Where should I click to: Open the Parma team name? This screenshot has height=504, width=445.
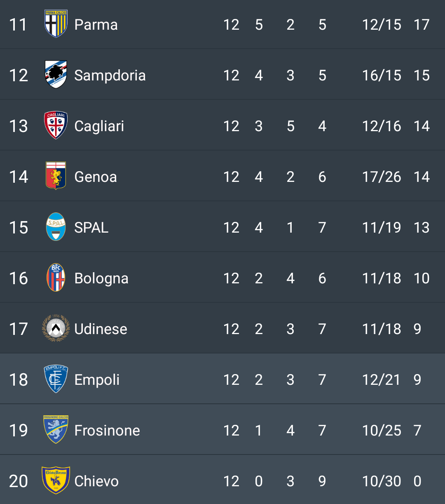tap(96, 25)
